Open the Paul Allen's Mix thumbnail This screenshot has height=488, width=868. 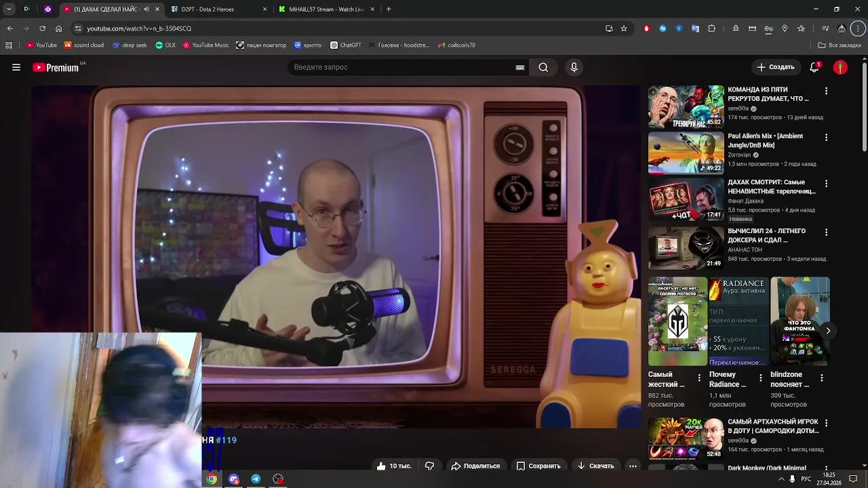click(x=686, y=153)
